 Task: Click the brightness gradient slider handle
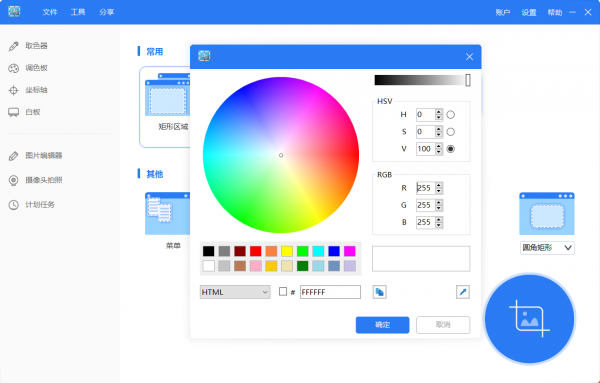pos(468,80)
